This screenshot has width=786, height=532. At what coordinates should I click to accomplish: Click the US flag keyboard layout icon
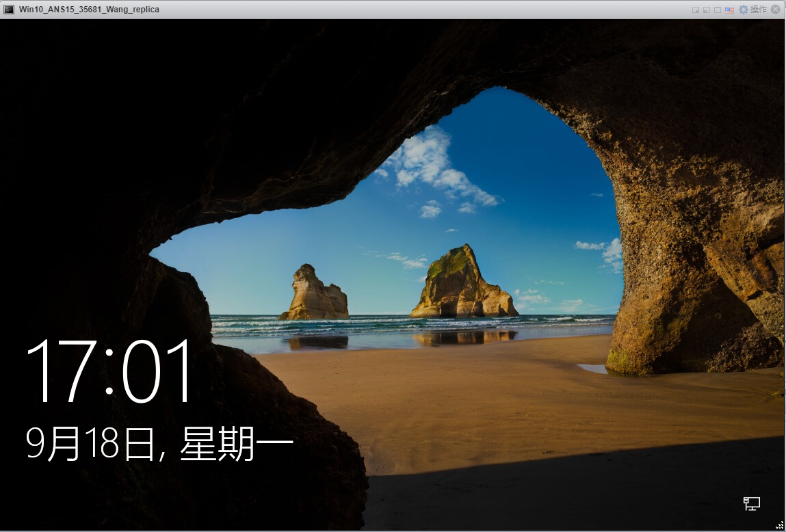coord(729,10)
